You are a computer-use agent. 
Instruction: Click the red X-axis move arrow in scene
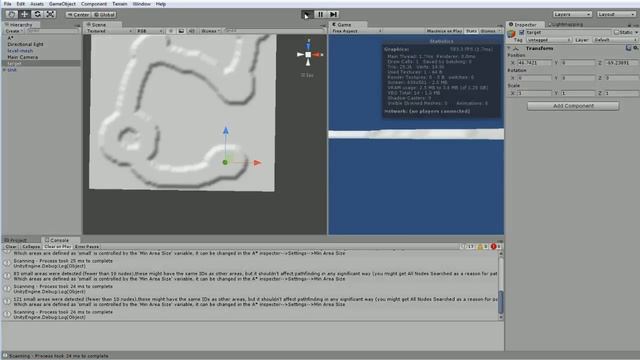[x=257, y=163]
